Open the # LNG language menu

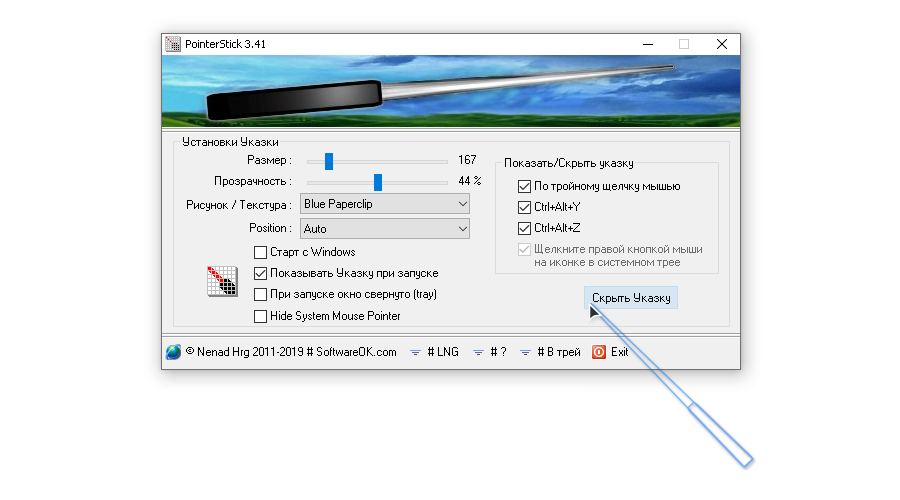(x=435, y=352)
